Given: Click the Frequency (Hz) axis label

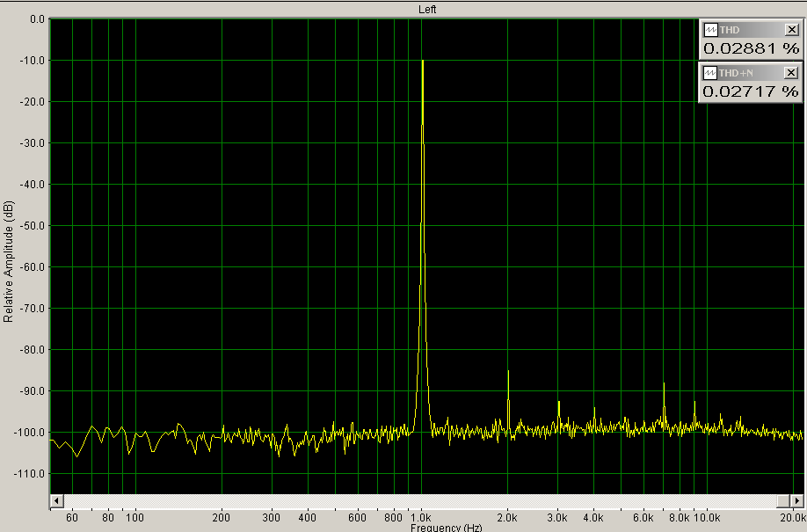Looking at the screenshot, I should coord(447,528).
